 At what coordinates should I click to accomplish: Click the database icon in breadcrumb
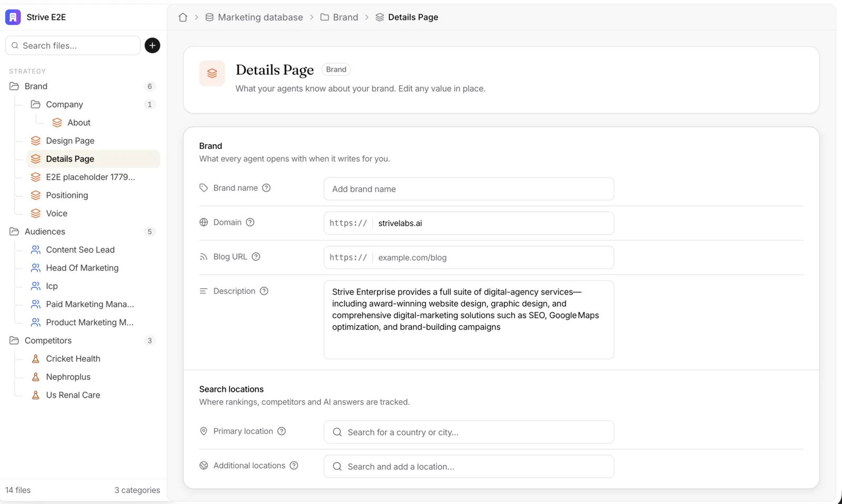[209, 17]
